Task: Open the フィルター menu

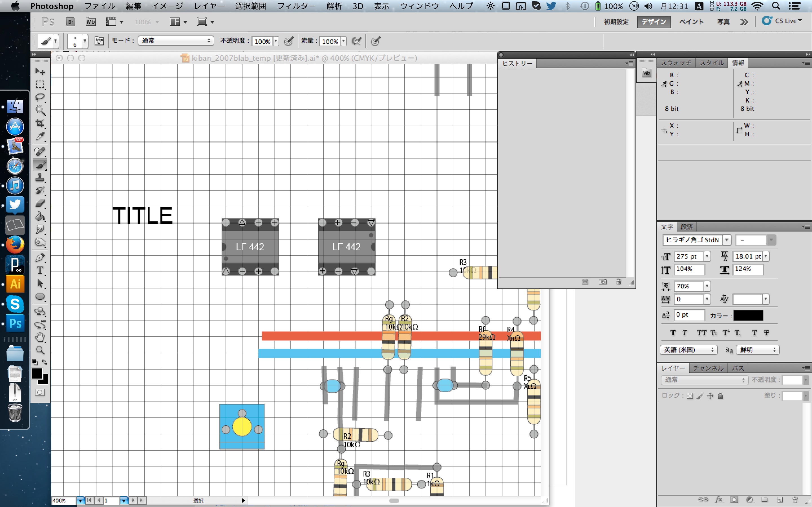Action: 296,6
